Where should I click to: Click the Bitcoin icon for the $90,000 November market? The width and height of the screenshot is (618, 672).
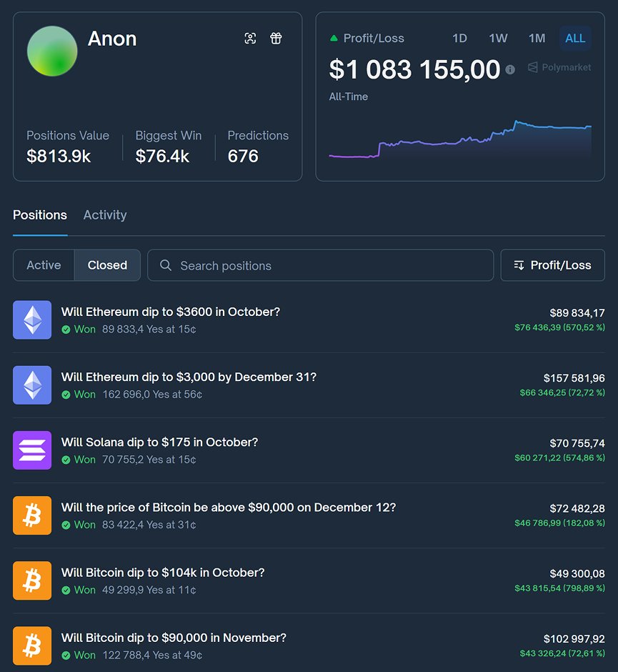pos(32,646)
